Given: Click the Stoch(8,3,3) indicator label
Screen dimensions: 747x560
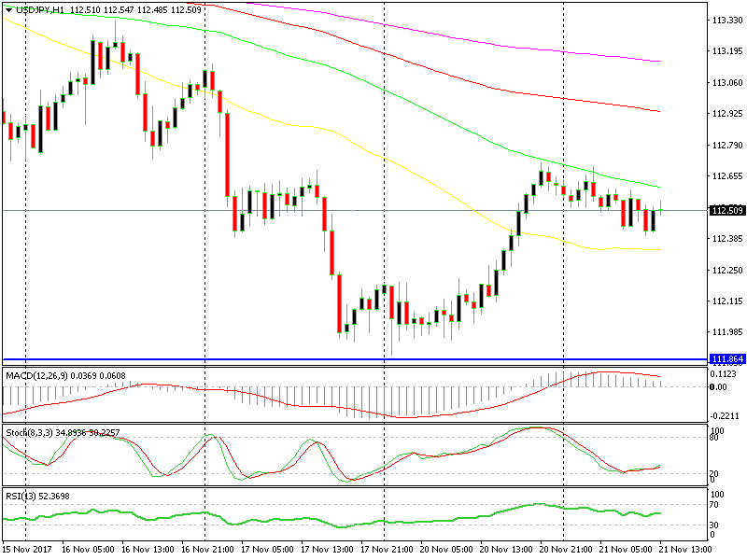Looking at the screenshot, I should pos(63,432).
